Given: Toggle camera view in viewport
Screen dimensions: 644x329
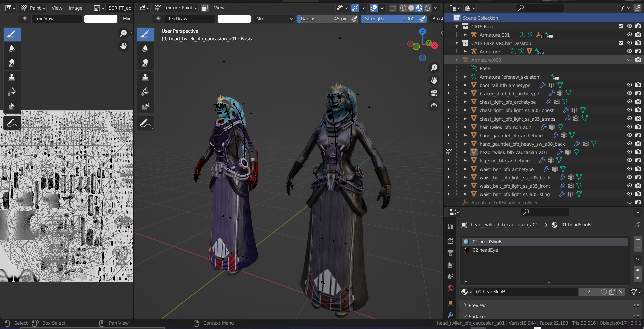Looking at the screenshot, I should coord(434,93).
